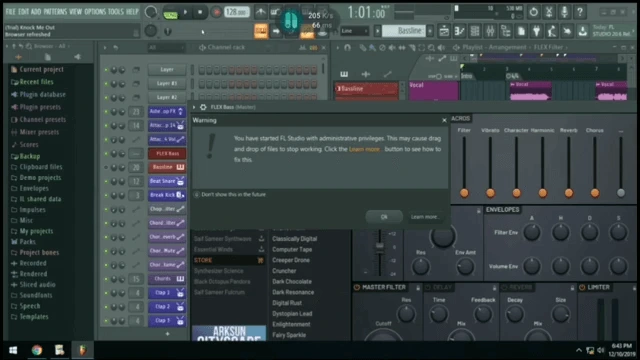
Task: Expand the Soundfonts folder
Action: tap(32, 295)
